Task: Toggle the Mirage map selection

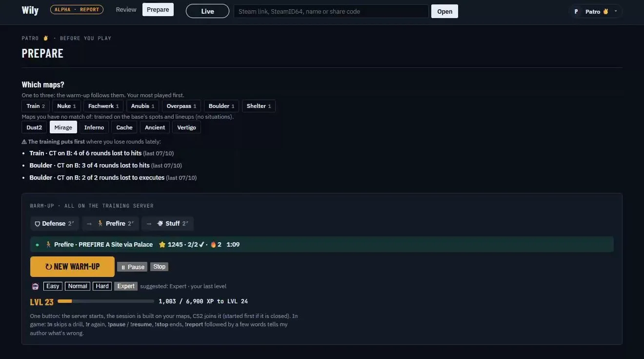Action: (x=63, y=127)
